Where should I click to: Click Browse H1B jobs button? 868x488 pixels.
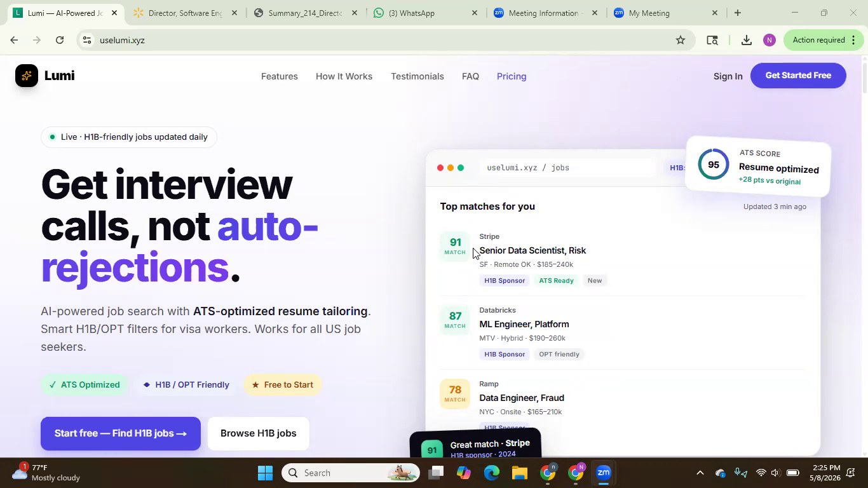click(x=259, y=433)
